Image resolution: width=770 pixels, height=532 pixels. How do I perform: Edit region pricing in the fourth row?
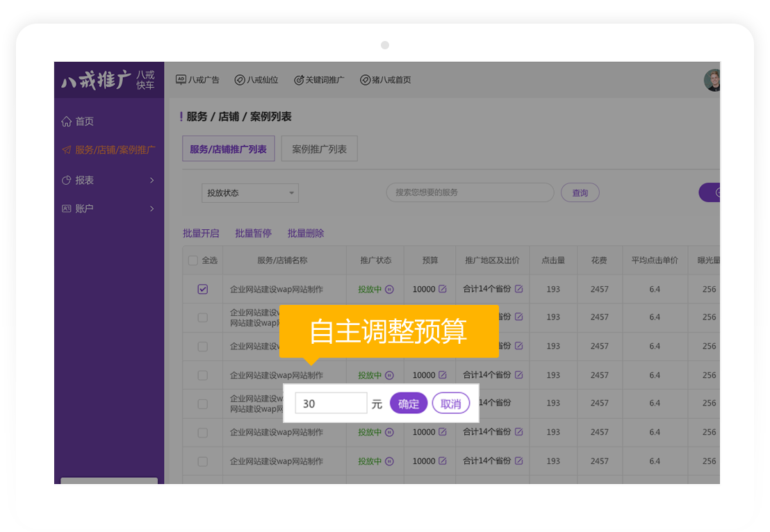point(518,375)
